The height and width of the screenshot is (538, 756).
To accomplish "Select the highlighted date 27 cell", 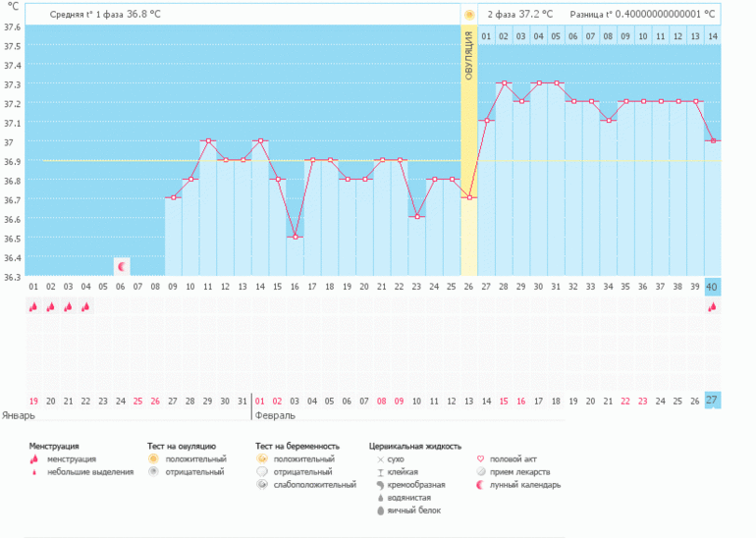I will [x=713, y=401].
